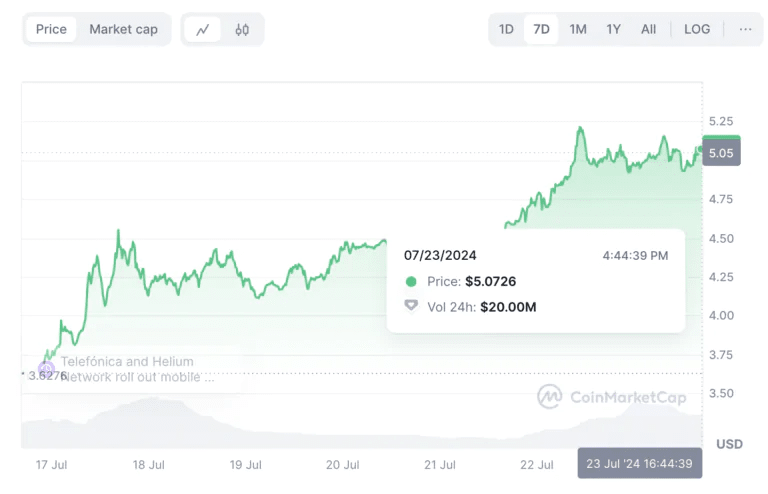Open the three-dot more options menu
Screen dimensions: 768x494
click(x=745, y=29)
